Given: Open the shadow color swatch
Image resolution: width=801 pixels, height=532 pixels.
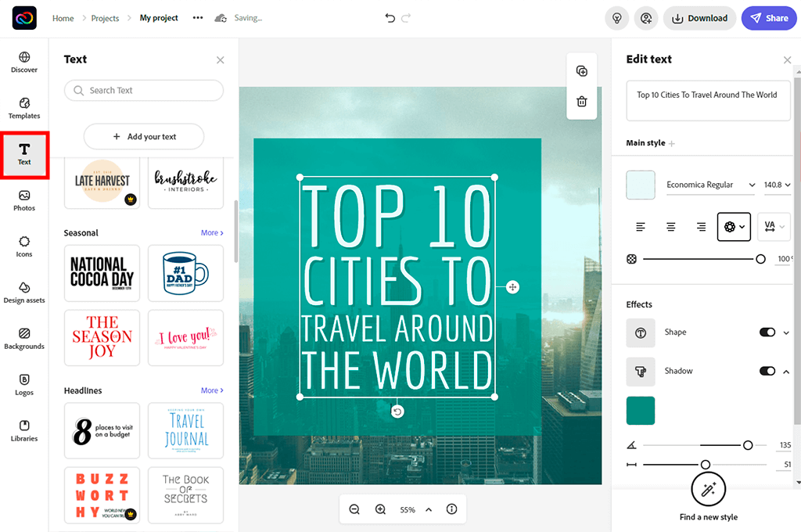Looking at the screenshot, I should point(641,411).
